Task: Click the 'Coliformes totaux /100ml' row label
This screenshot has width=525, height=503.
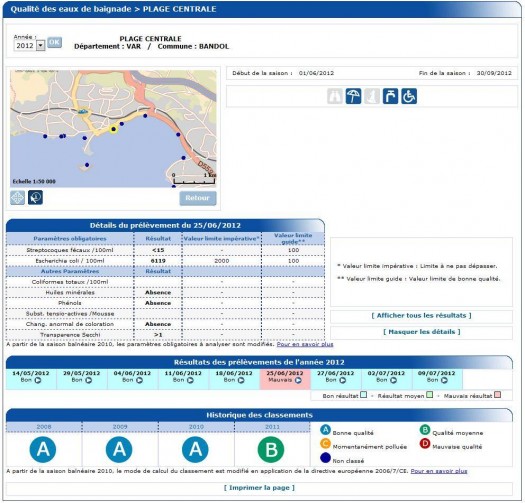Action: (70, 282)
